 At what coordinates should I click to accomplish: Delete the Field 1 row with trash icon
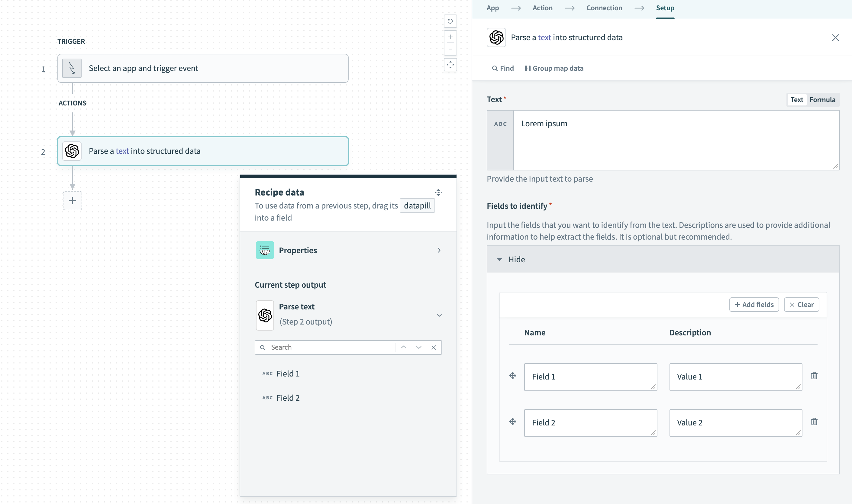click(x=814, y=375)
